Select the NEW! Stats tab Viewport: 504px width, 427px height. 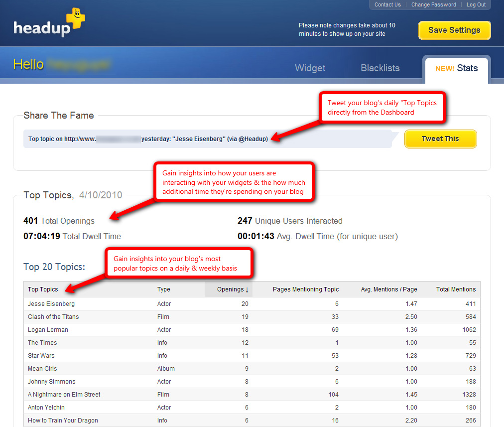point(456,68)
